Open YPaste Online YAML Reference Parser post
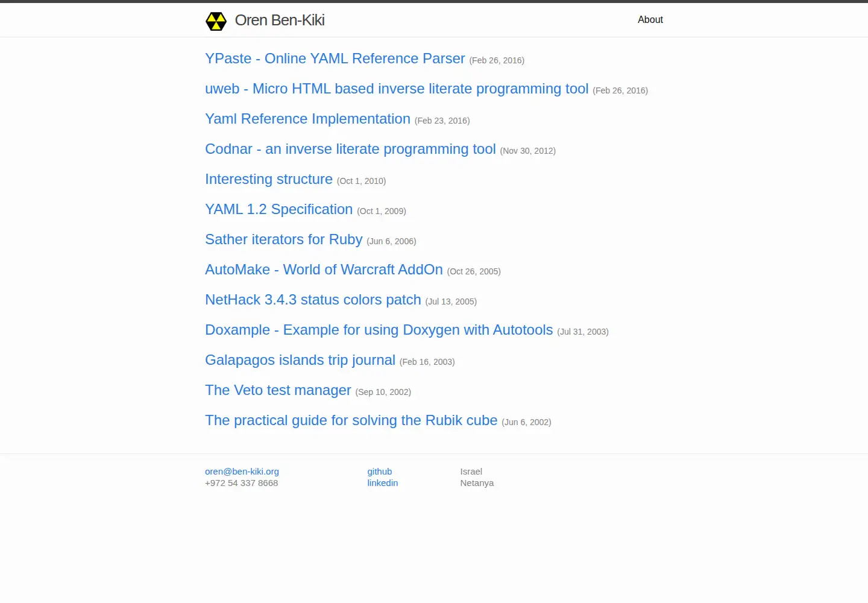This screenshot has height=603, width=868. [335, 58]
